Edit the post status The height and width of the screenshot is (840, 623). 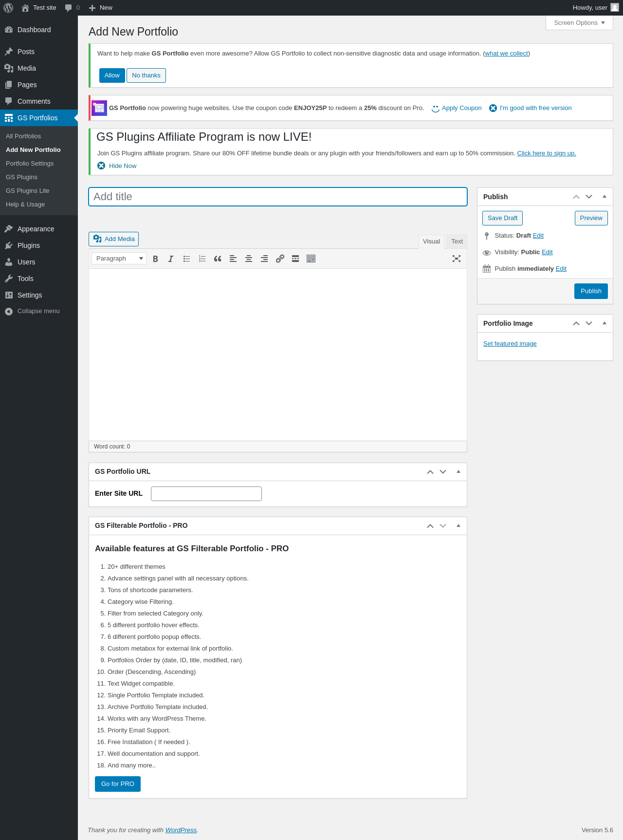click(x=538, y=236)
